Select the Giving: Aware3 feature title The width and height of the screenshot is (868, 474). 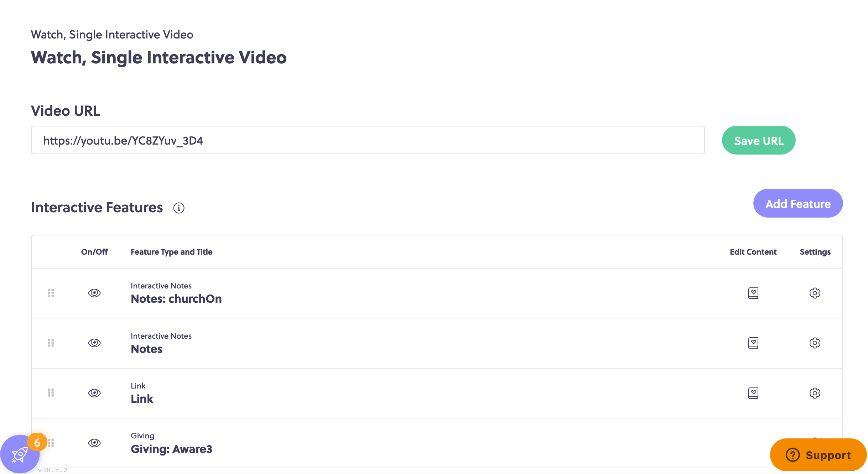click(x=171, y=449)
